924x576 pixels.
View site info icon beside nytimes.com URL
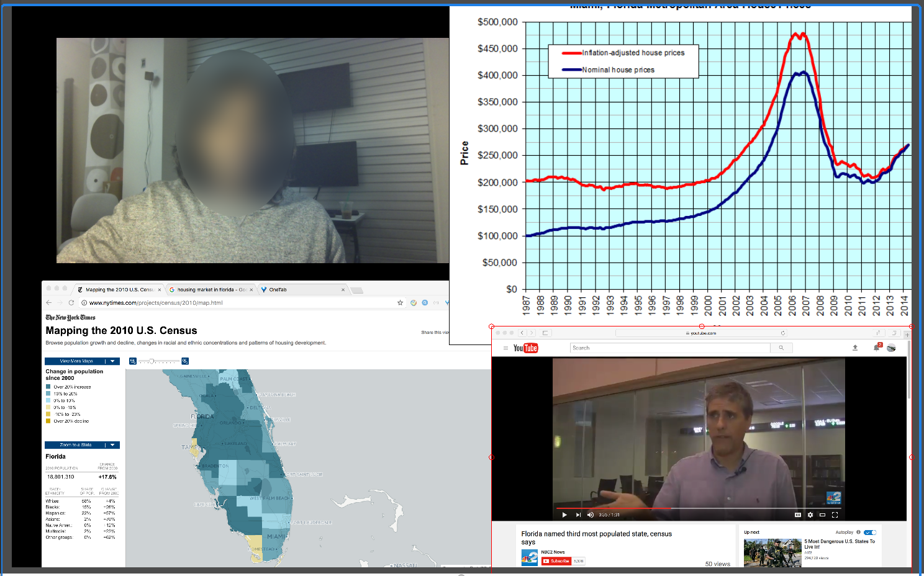[x=84, y=303]
